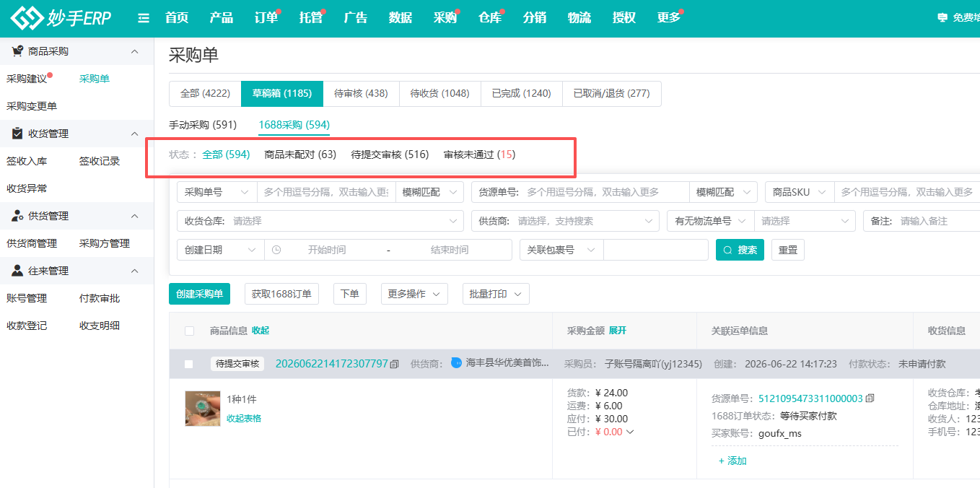Open the 更多 top menu
The image size is (980, 488).
pos(669,18)
